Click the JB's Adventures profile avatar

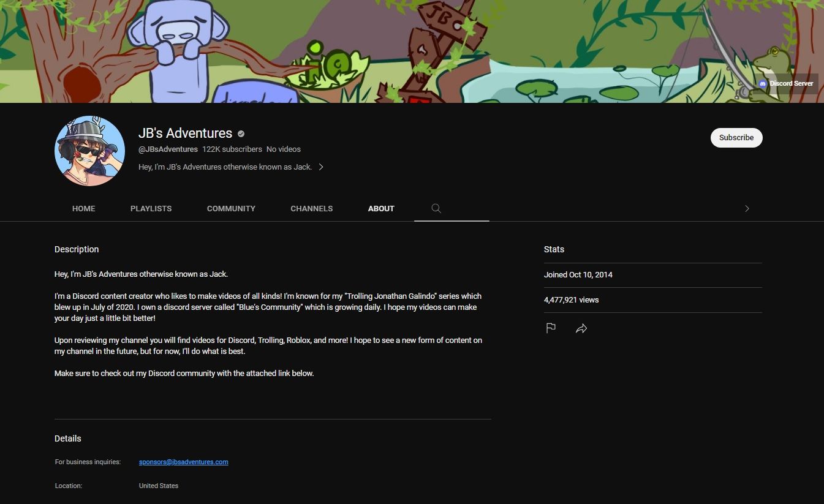89,151
